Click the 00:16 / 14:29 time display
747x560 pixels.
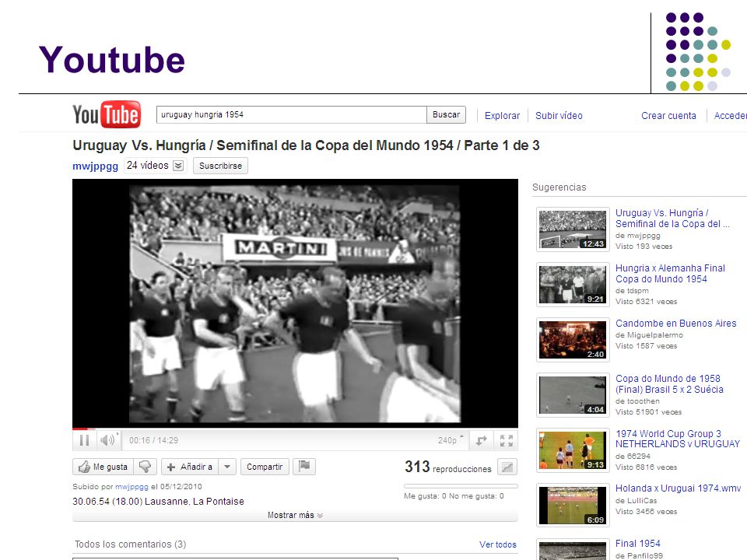(x=154, y=440)
